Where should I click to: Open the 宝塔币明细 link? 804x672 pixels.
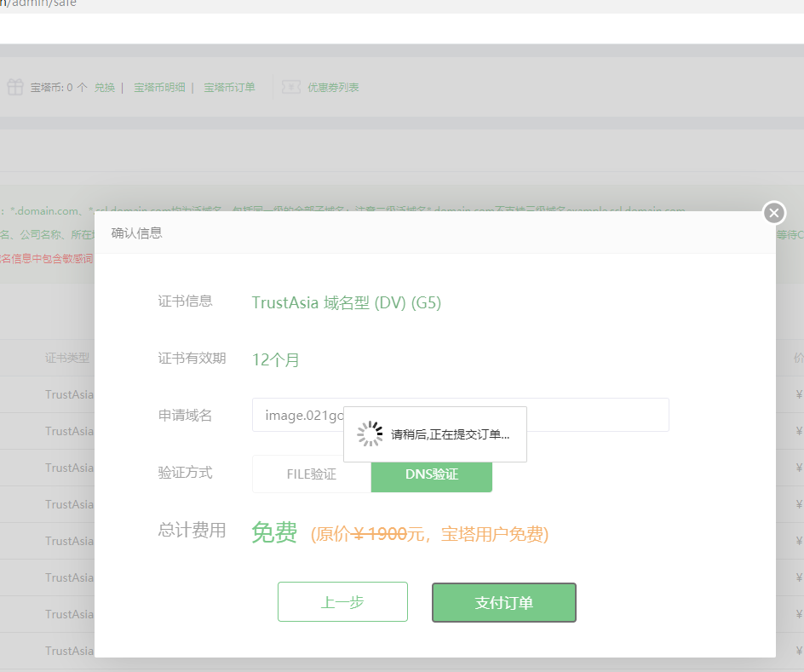point(159,88)
